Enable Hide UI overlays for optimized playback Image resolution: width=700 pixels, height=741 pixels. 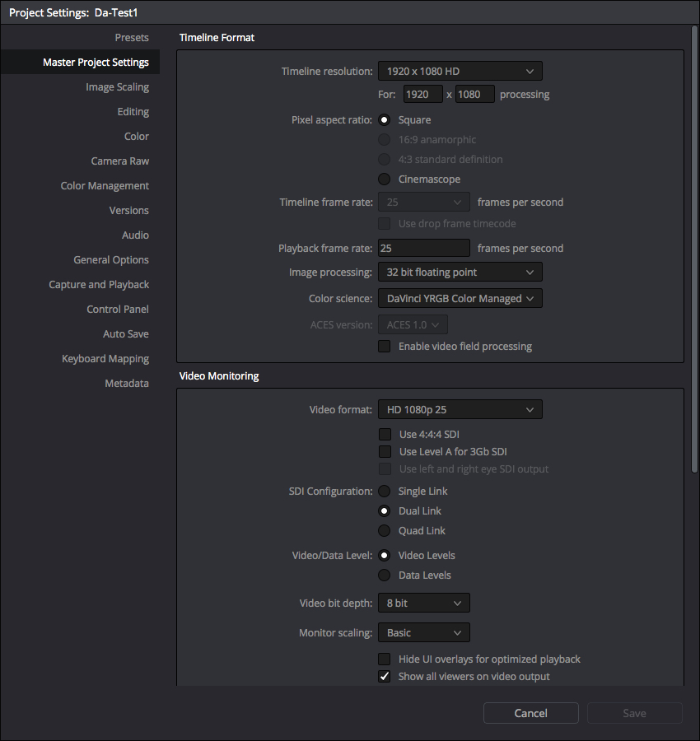pyautogui.click(x=385, y=659)
